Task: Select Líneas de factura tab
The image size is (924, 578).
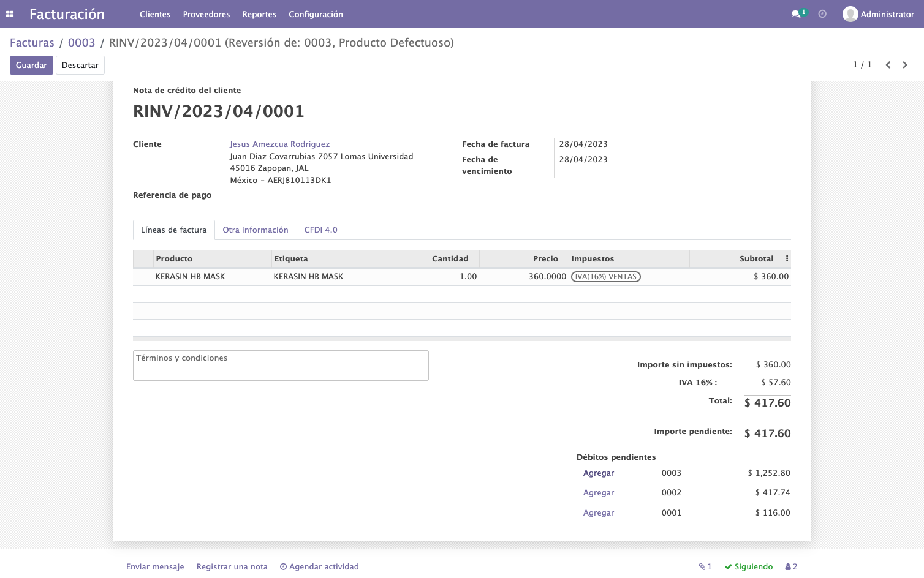Action: (173, 230)
